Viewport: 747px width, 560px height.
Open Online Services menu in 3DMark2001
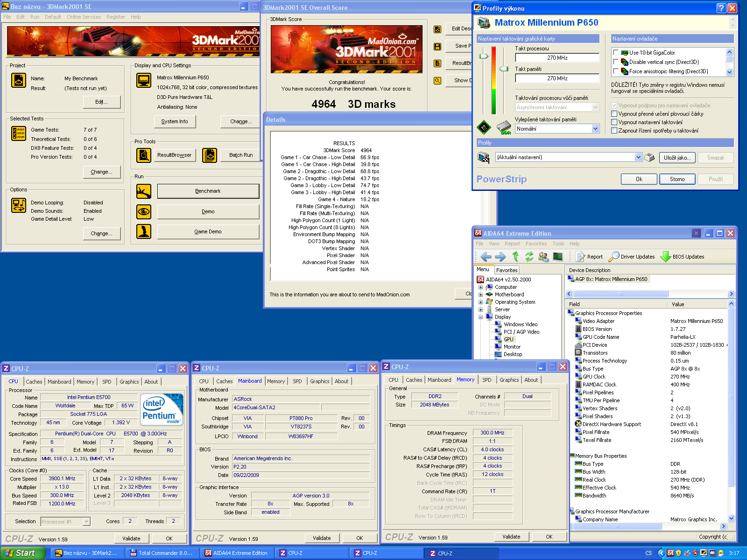pyautogui.click(x=84, y=17)
